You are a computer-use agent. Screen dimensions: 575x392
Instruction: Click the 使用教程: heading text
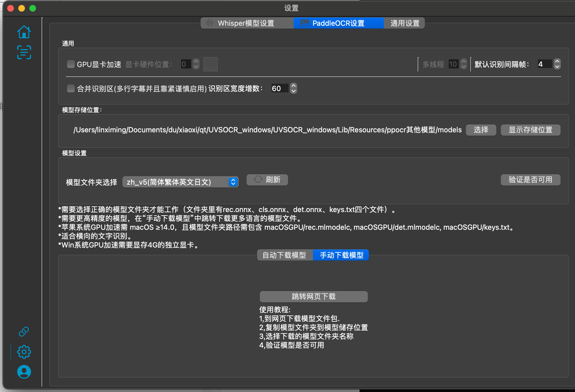pyautogui.click(x=275, y=310)
